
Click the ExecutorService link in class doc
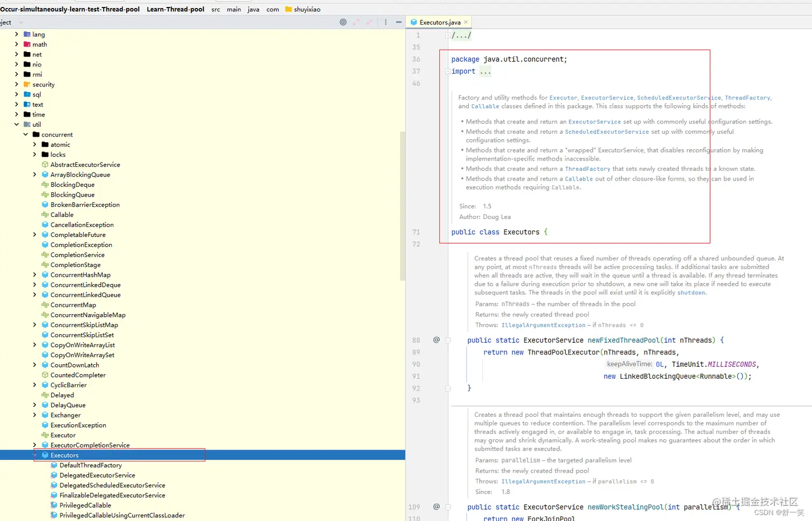607,98
